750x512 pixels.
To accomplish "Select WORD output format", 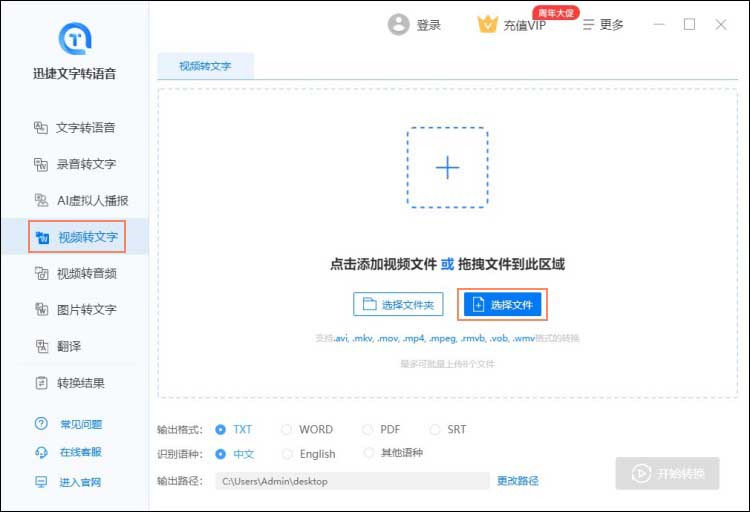I will pos(307,429).
